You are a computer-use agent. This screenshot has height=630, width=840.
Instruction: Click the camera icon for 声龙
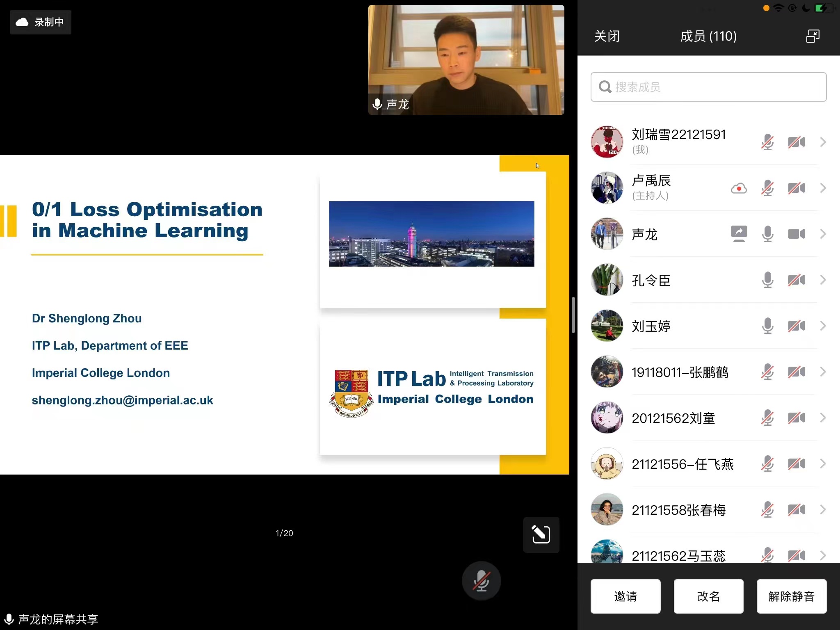pos(796,234)
